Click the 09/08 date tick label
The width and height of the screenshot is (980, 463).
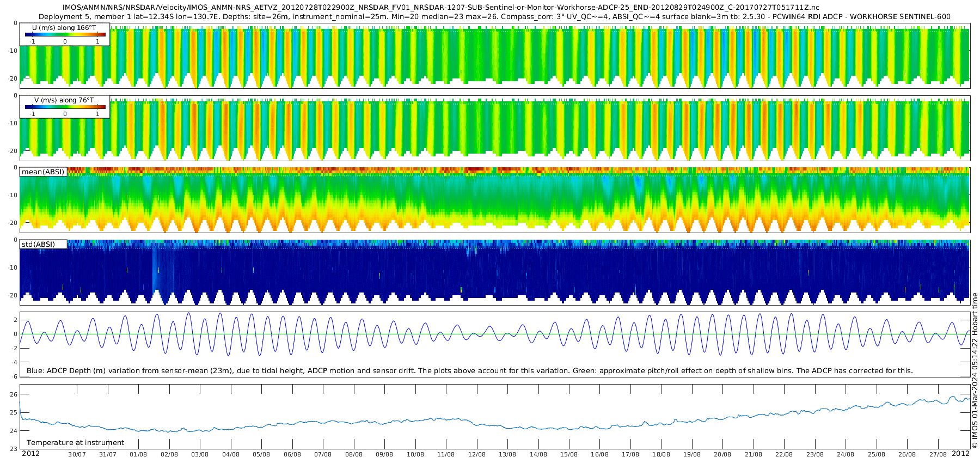384,454
